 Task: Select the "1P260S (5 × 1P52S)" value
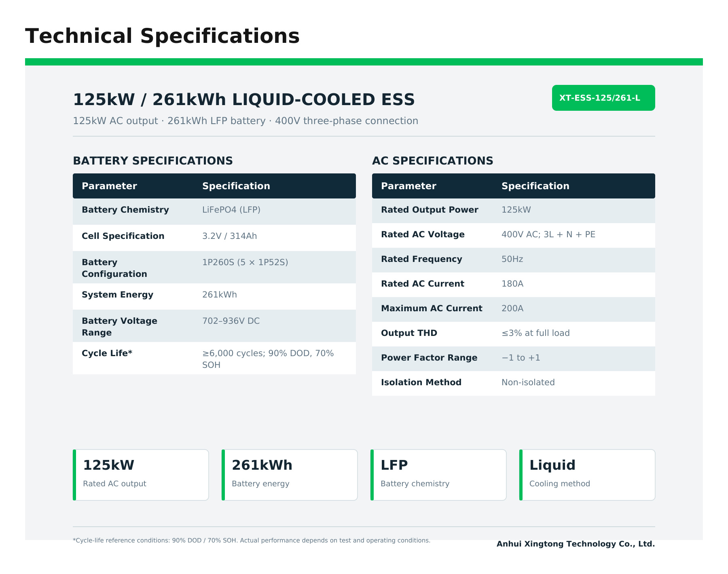(245, 262)
